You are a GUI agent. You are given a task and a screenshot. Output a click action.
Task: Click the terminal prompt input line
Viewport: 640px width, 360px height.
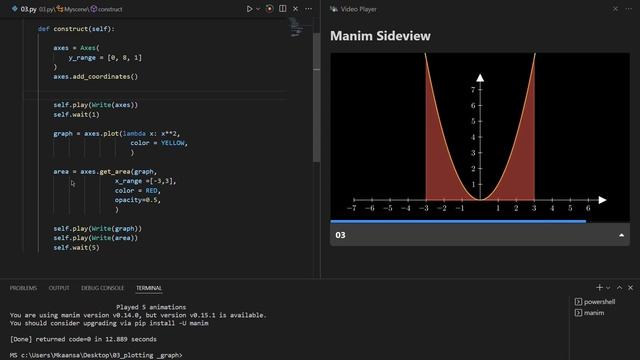(x=96, y=355)
